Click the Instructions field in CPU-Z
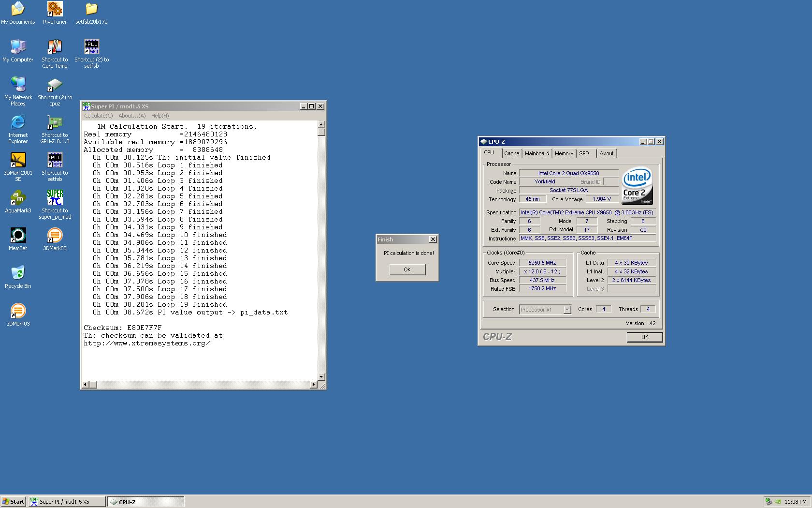The width and height of the screenshot is (812, 508). [588, 238]
